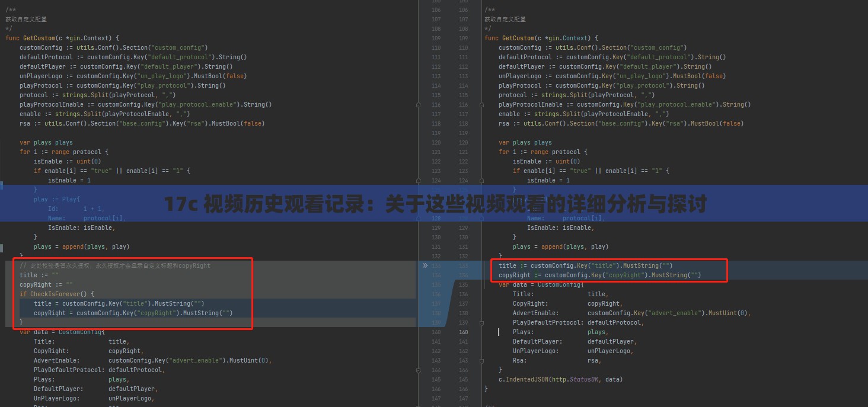The width and height of the screenshot is (868, 407).
Task: Click fold marker at line 116 in left pane gutter
Action: [419, 104]
